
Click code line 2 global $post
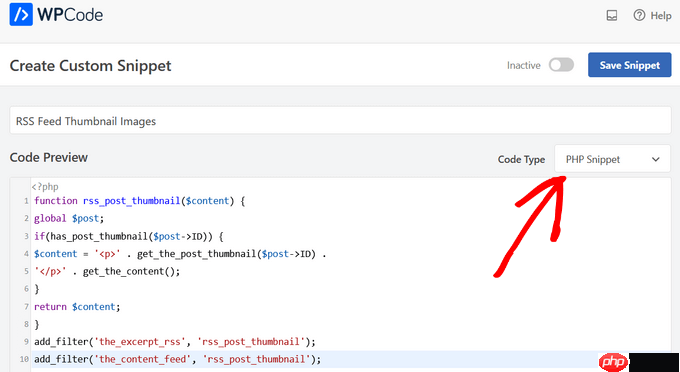click(x=69, y=219)
